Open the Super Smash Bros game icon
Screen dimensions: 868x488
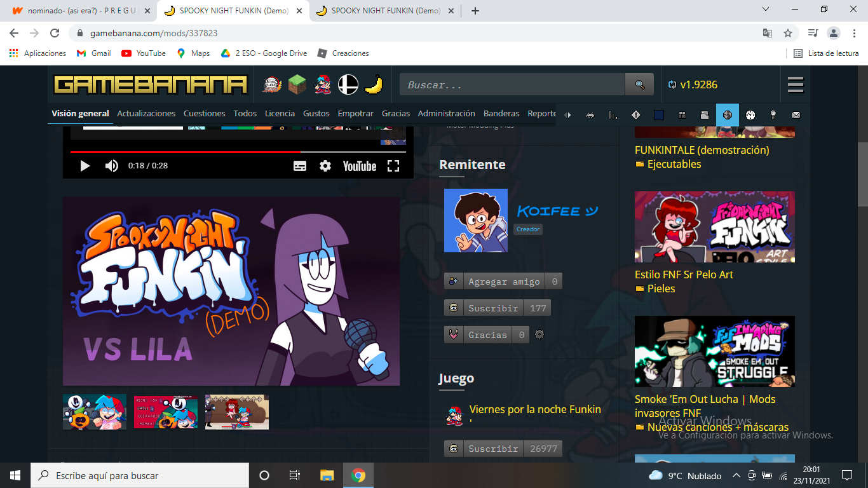tap(348, 85)
